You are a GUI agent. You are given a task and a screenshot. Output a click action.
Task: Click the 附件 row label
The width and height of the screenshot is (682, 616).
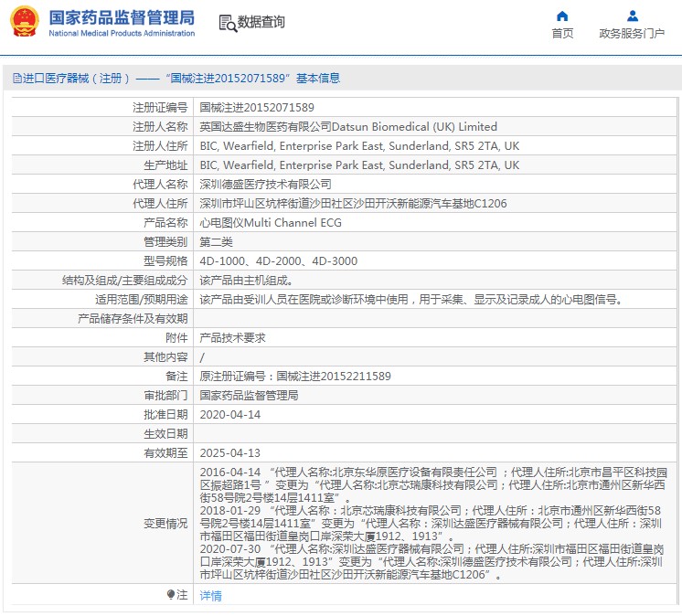(x=176, y=338)
